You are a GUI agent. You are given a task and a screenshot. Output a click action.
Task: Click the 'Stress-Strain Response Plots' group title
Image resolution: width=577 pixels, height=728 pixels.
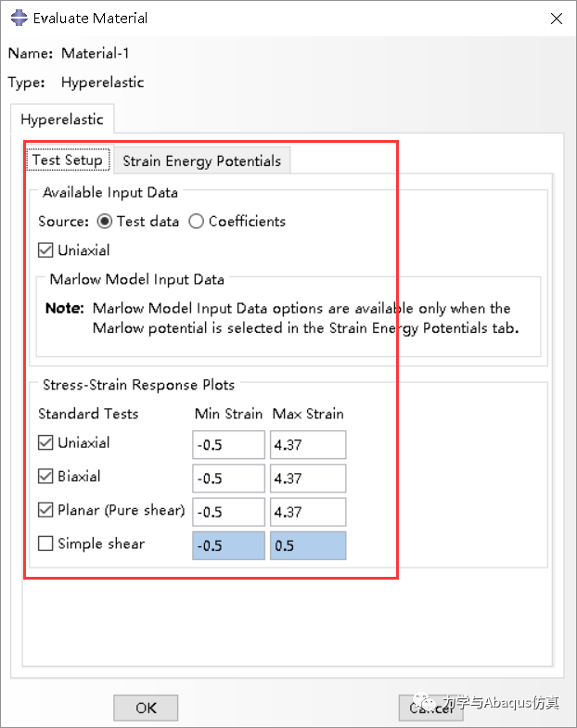[x=138, y=385]
